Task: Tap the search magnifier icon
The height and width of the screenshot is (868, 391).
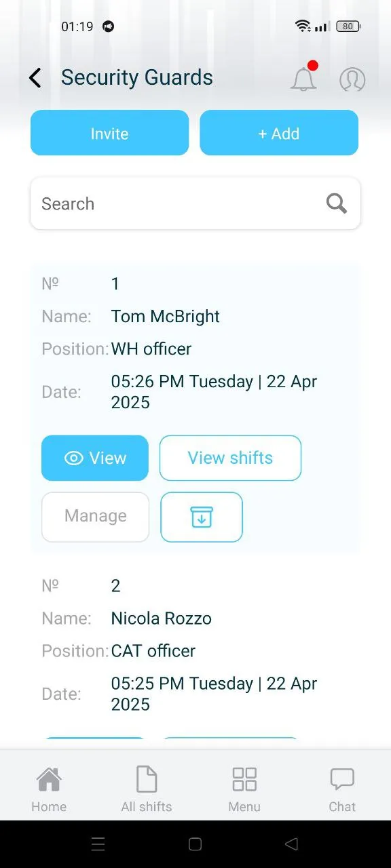Action: click(337, 203)
